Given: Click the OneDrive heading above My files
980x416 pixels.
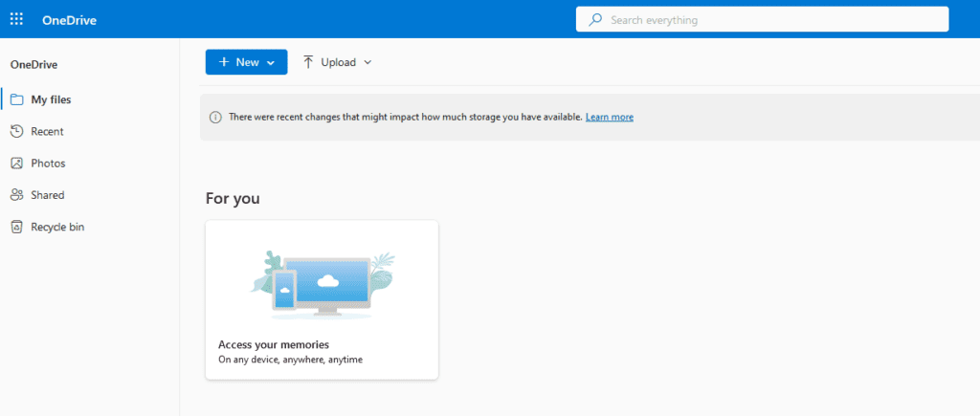Looking at the screenshot, I should point(33,65).
